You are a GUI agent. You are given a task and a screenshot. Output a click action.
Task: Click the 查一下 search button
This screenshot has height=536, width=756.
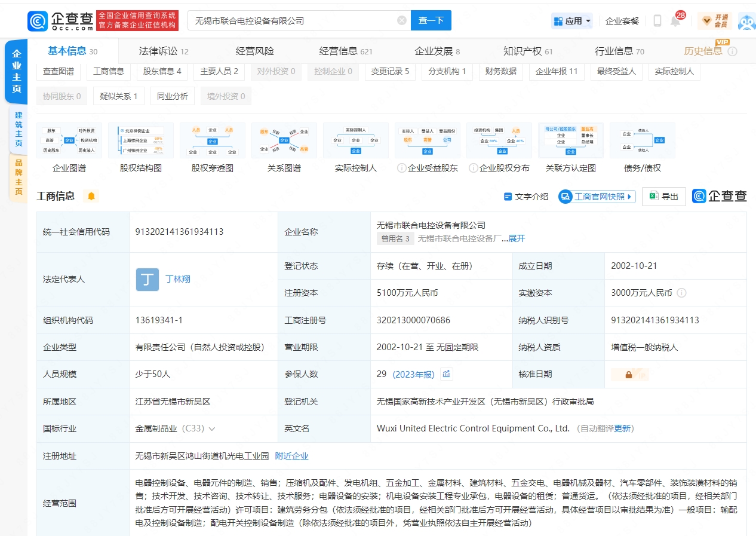point(431,20)
